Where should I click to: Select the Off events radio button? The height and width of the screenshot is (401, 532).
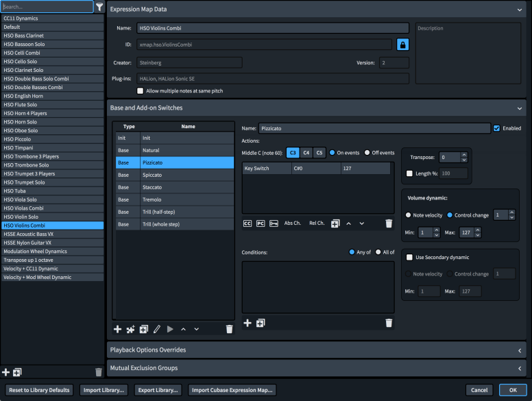[367, 152]
